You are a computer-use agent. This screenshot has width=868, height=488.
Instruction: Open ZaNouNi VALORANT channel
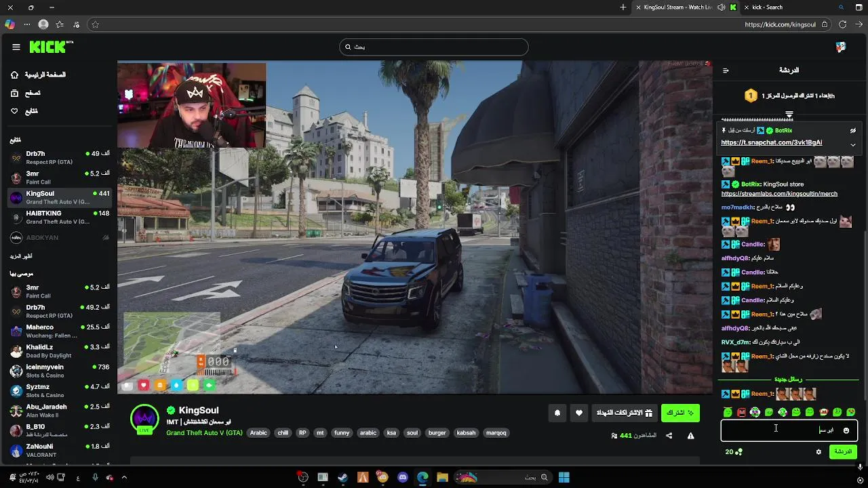(x=60, y=450)
